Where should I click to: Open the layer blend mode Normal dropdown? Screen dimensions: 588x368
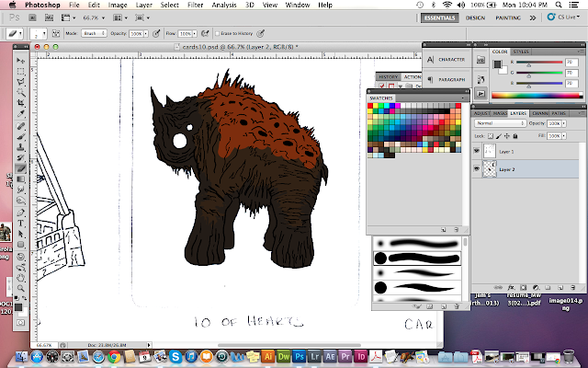(500, 123)
